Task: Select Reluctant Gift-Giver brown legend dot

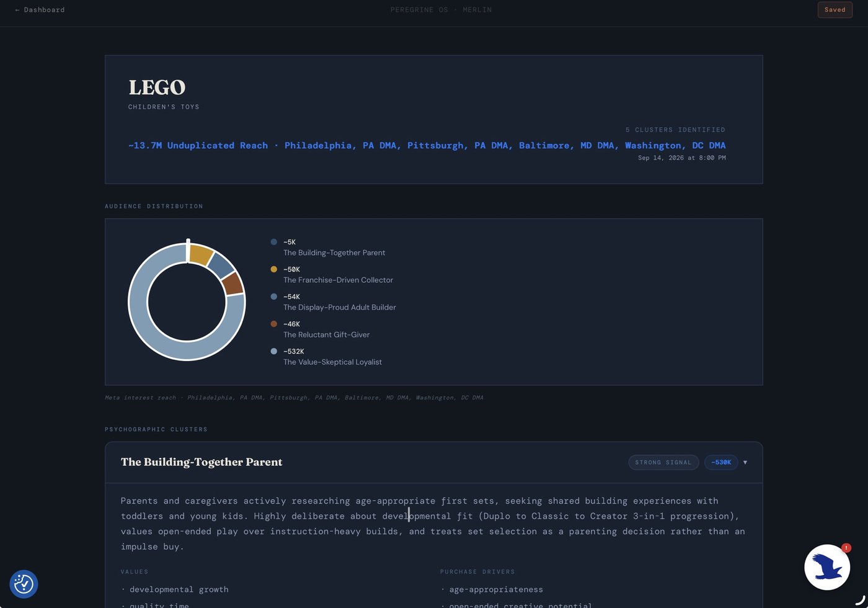Action: [x=274, y=324]
